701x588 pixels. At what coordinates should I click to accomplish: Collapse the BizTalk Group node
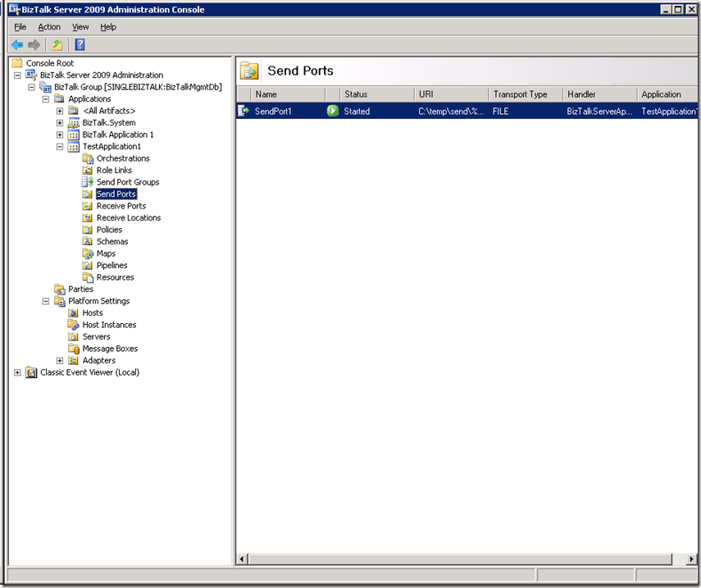click(x=32, y=87)
